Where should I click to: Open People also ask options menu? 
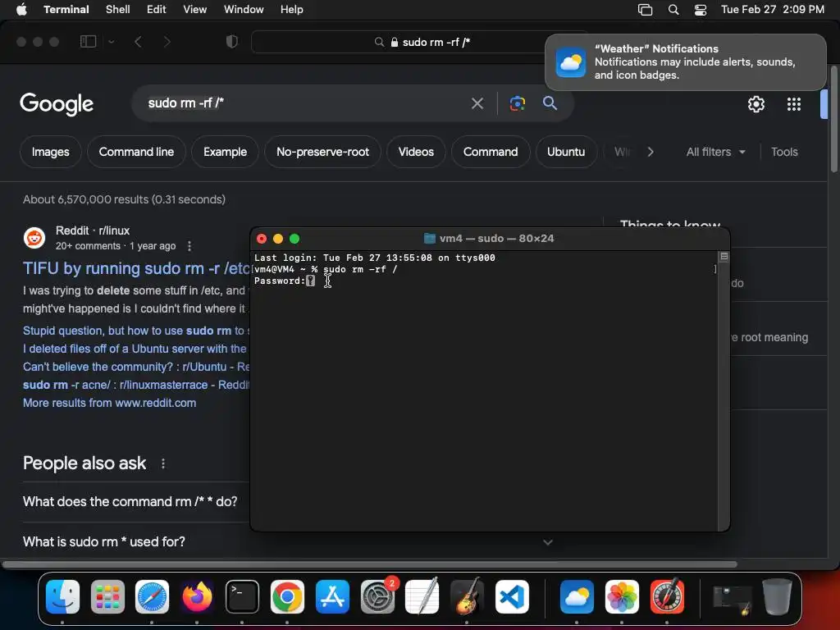[x=163, y=463]
